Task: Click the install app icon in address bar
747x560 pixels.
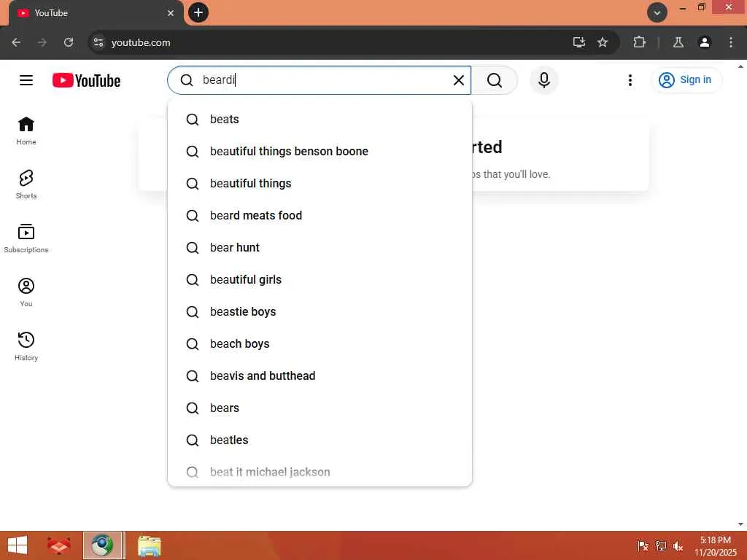Action: [578, 42]
